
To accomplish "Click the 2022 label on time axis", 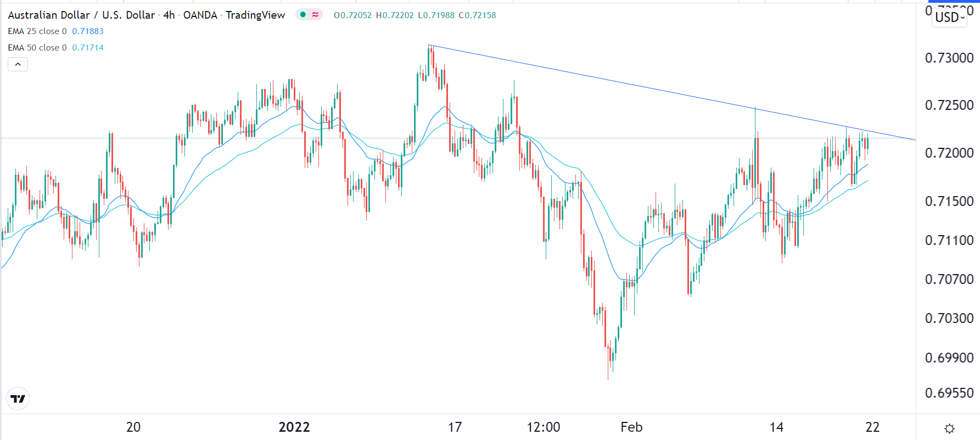I will [x=294, y=427].
